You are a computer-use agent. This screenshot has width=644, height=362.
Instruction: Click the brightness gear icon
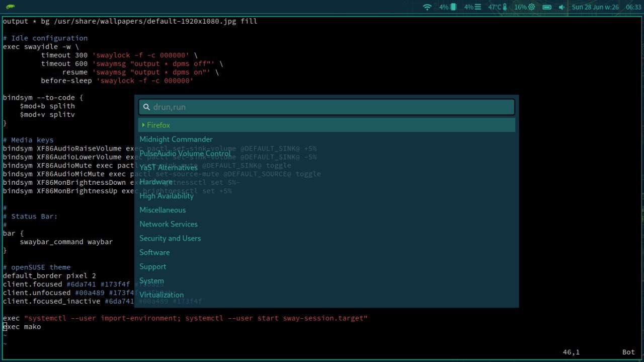pos(531,7)
